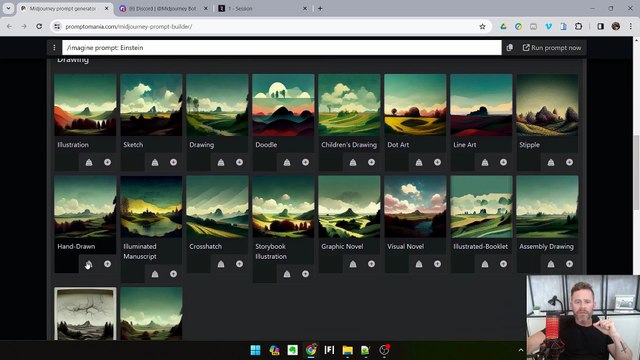
Task: Add the Crosshatch style with plus icon
Action: click(x=240, y=264)
